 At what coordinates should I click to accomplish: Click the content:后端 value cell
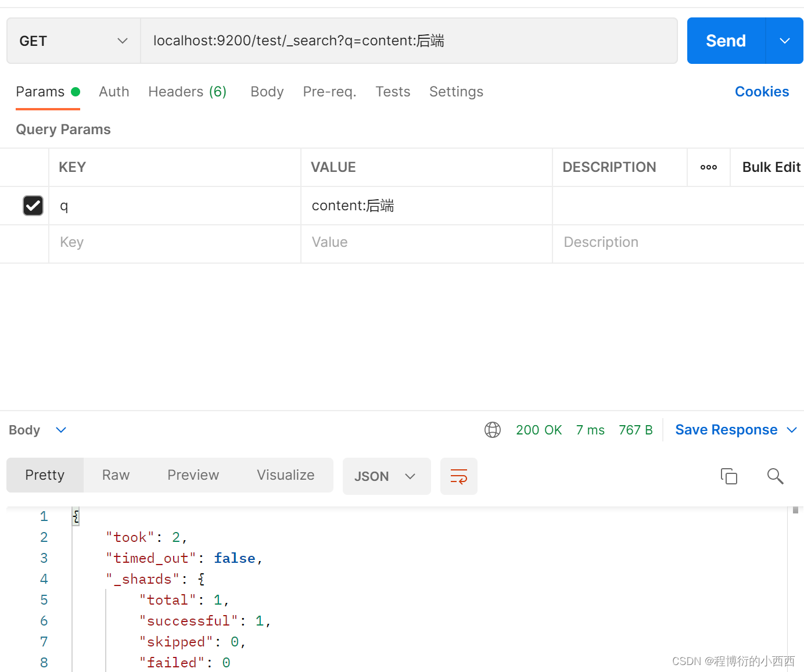[426, 206]
